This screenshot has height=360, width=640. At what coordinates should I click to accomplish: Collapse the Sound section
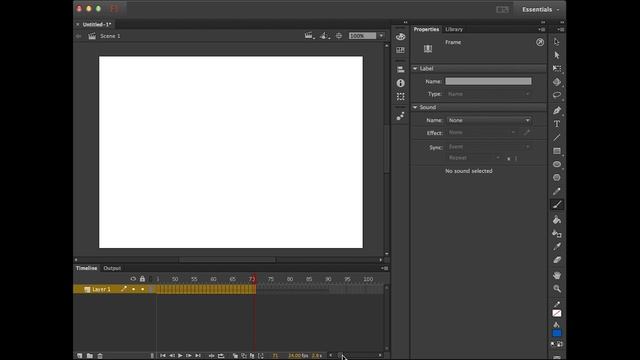(415, 107)
